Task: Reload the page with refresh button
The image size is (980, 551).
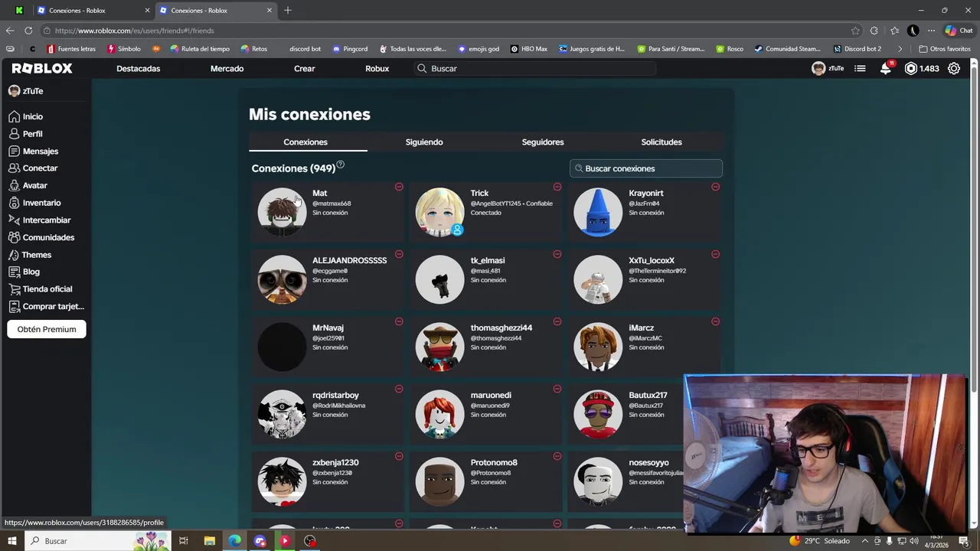Action: click(28, 31)
